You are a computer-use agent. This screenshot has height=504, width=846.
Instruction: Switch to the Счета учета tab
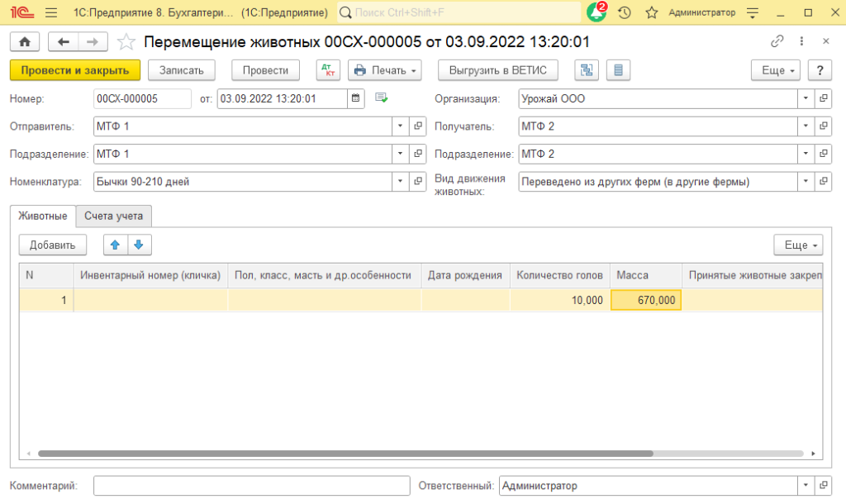tap(113, 216)
